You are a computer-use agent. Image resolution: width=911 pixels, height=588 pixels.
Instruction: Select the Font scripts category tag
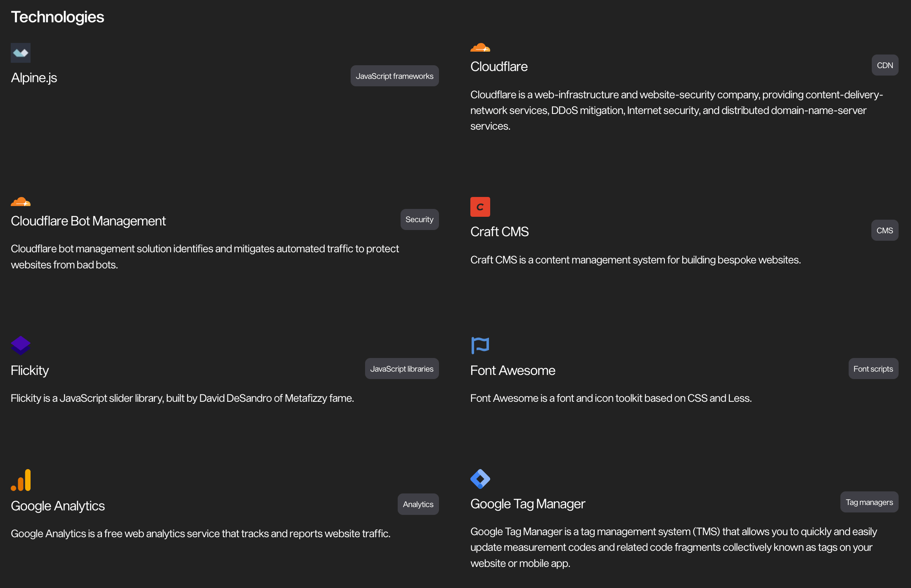pyautogui.click(x=873, y=369)
